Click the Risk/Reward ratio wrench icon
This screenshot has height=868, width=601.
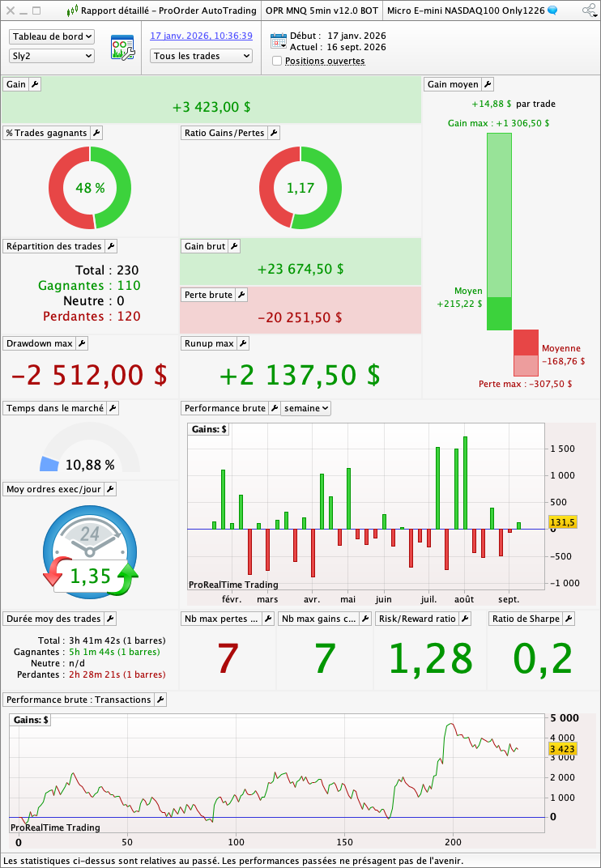point(465,619)
